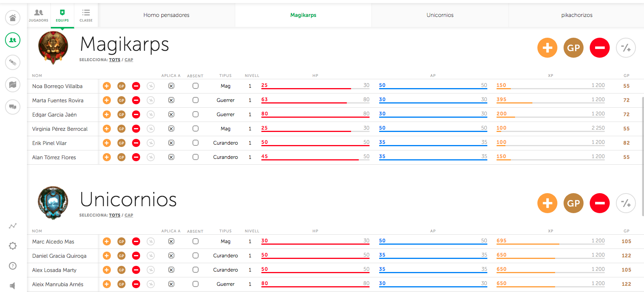Click the Magikarps team emblem image
The image size is (644, 292).
pyautogui.click(x=53, y=47)
